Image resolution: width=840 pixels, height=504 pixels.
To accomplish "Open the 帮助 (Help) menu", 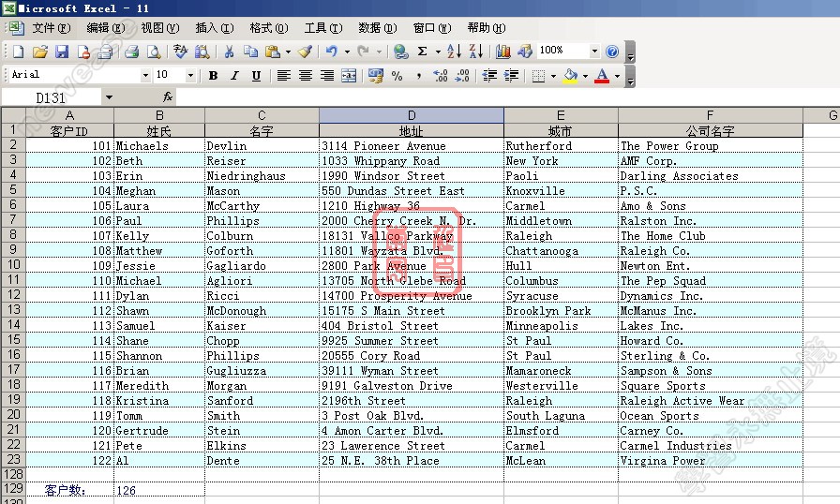I will click(486, 28).
